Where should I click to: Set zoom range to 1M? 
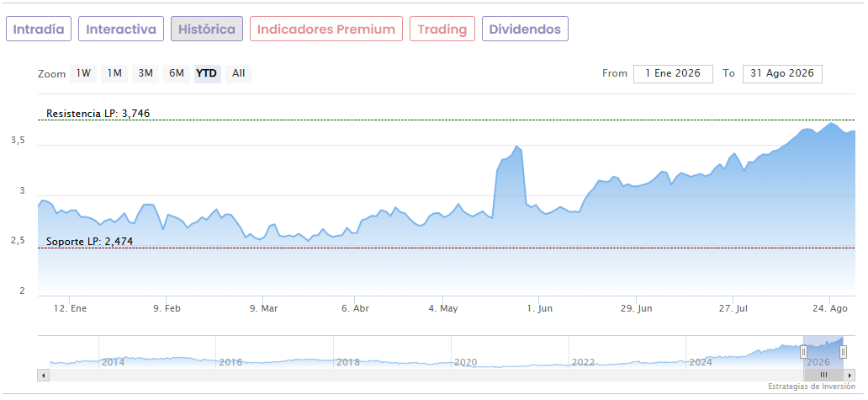click(114, 74)
